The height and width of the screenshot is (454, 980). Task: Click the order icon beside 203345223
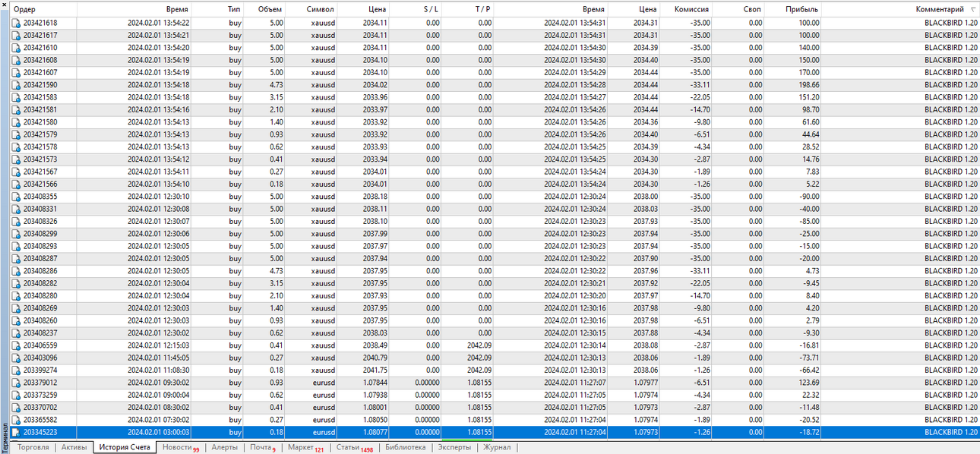[16, 432]
